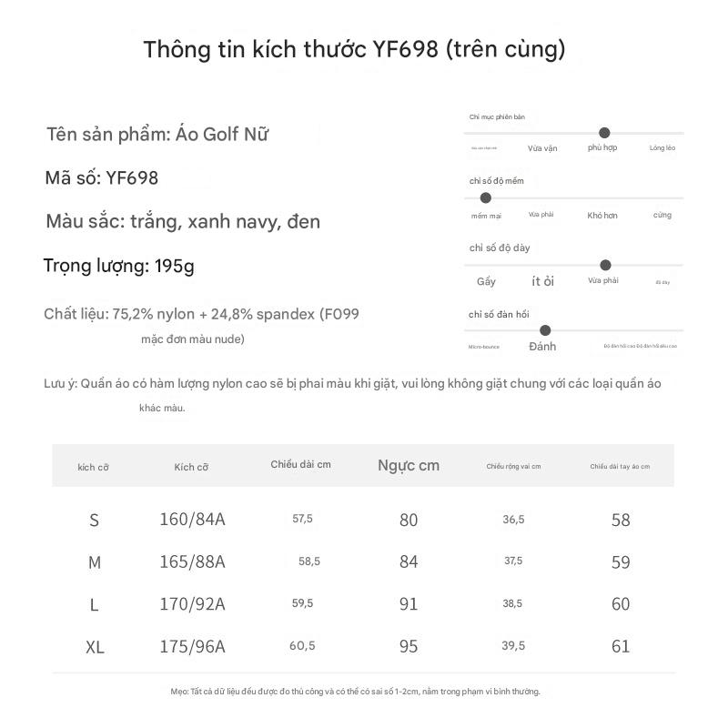Click the 'Chiều dài cm' column header
Viewport: 728px width, 728px height.
pos(301,464)
